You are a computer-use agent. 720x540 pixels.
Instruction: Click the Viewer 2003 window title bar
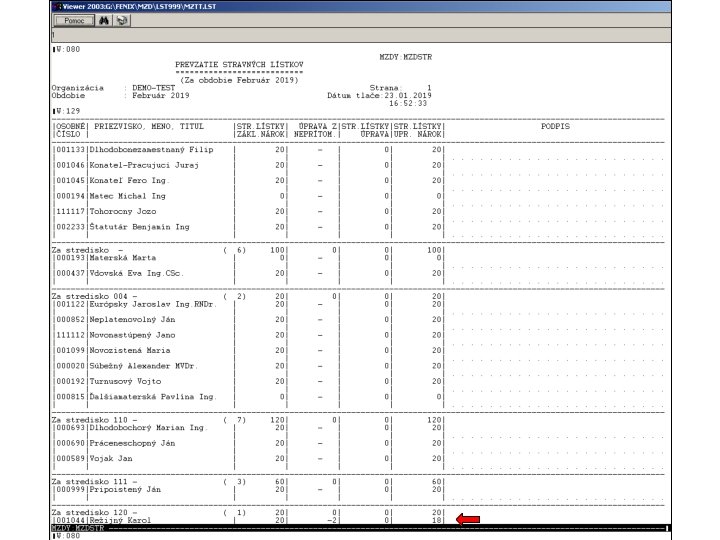[x=360, y=6]
